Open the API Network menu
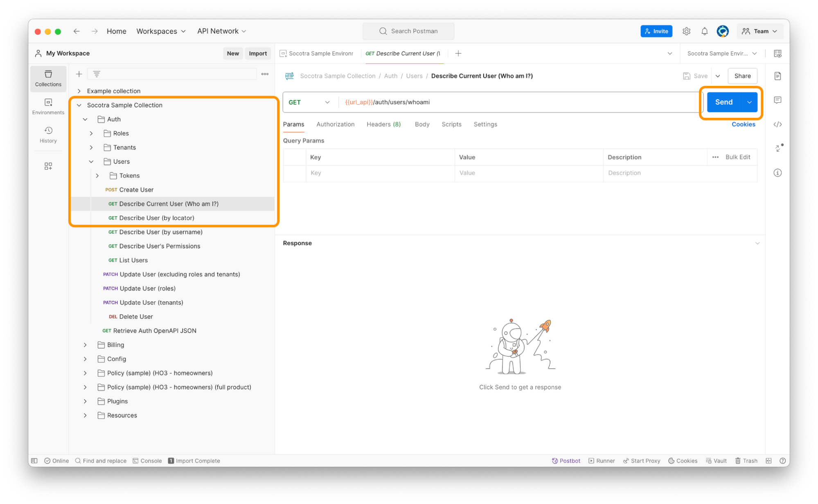Screen dimensions: 818x504 pyautogui.click(x=221, y=31)
